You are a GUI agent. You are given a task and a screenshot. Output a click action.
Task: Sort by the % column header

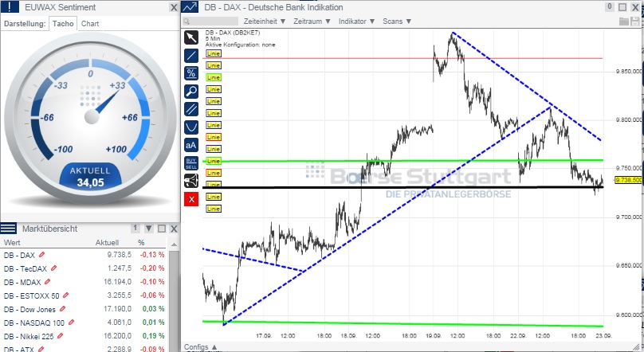141,242
